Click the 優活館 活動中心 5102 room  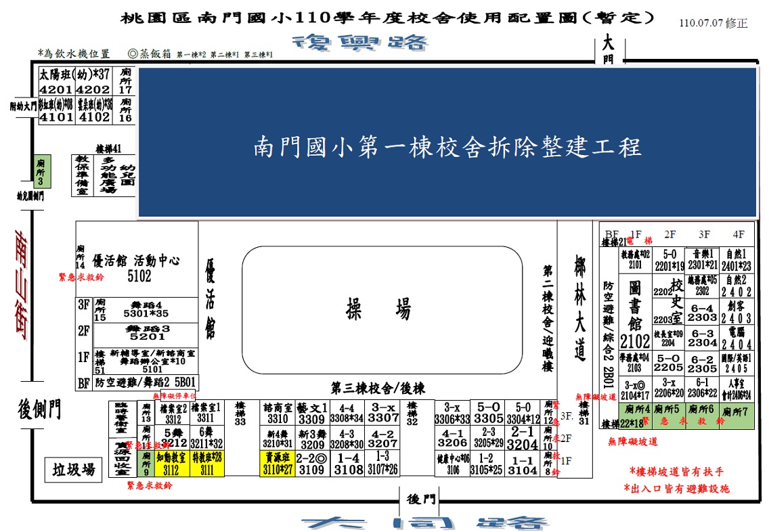tap(135, 267)
